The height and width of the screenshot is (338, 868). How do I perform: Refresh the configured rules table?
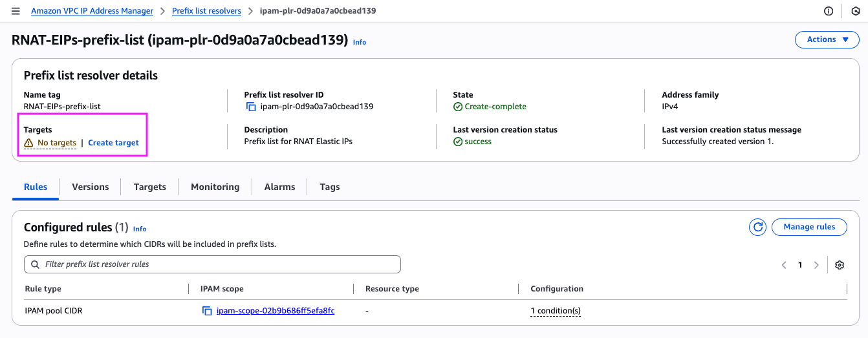coord(757,227)
